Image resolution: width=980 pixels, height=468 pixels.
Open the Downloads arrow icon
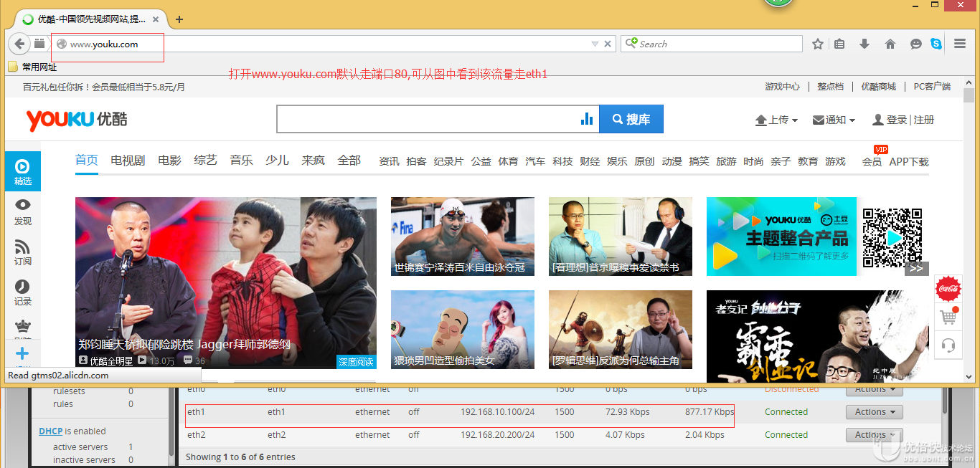click(864, 44)
